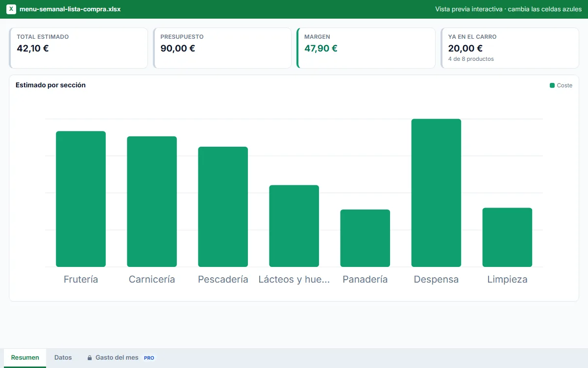Click the Pescadería axis label
Image resolution: width=588 pixels, height=368 pixels.
pos(223,279)
